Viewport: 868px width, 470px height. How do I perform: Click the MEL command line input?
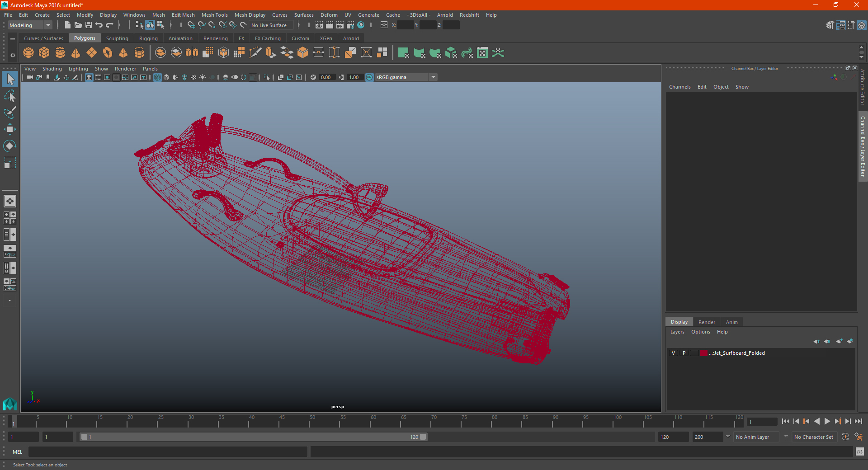pyautogui.click(x=168, y=452)
